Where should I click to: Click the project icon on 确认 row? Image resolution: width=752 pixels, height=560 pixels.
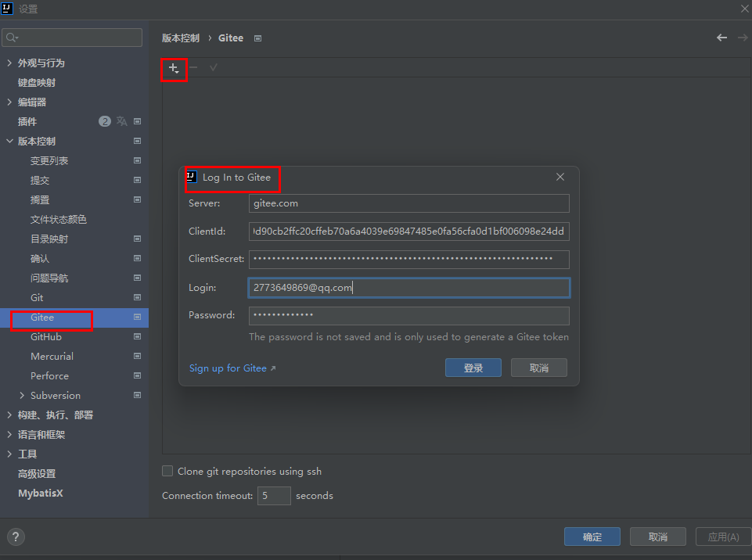tap(137, 258)
